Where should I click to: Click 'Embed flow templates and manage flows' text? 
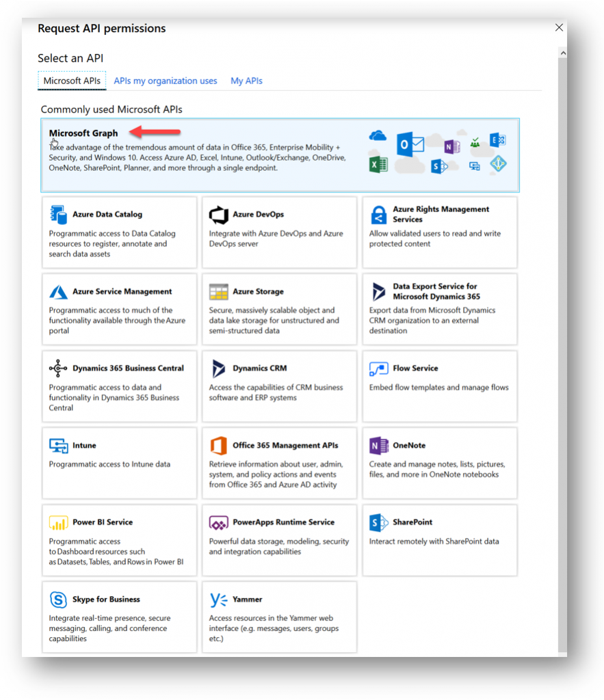pyautogui.click(x=438, y=388)
